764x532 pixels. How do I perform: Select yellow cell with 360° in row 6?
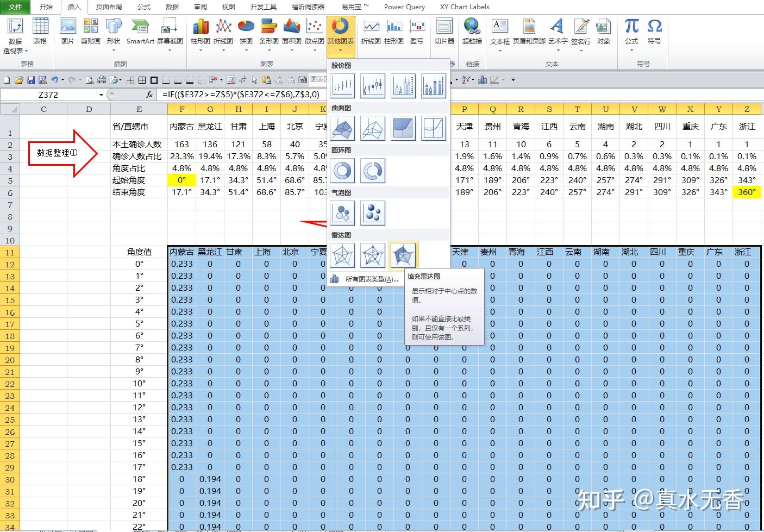click(747, 192)
